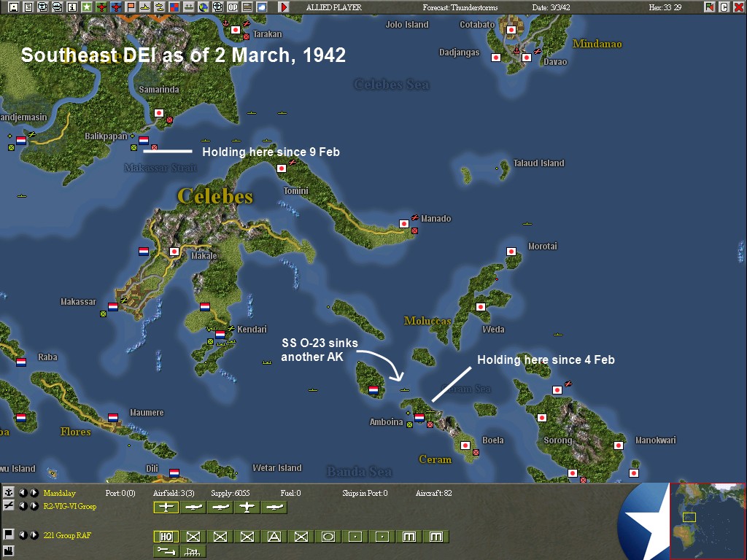Click the 'C' button in top bar
747x560 pixels.
(x=724, y=7)
